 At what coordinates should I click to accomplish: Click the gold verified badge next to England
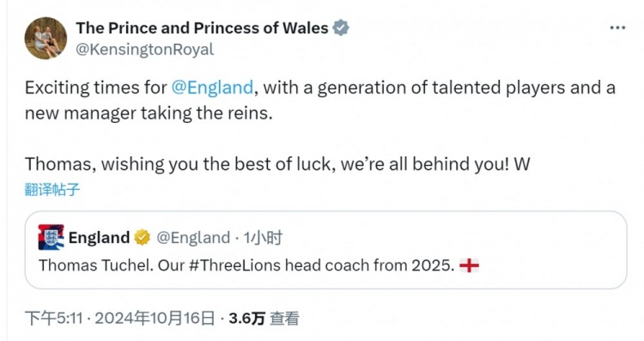[142, 237]
